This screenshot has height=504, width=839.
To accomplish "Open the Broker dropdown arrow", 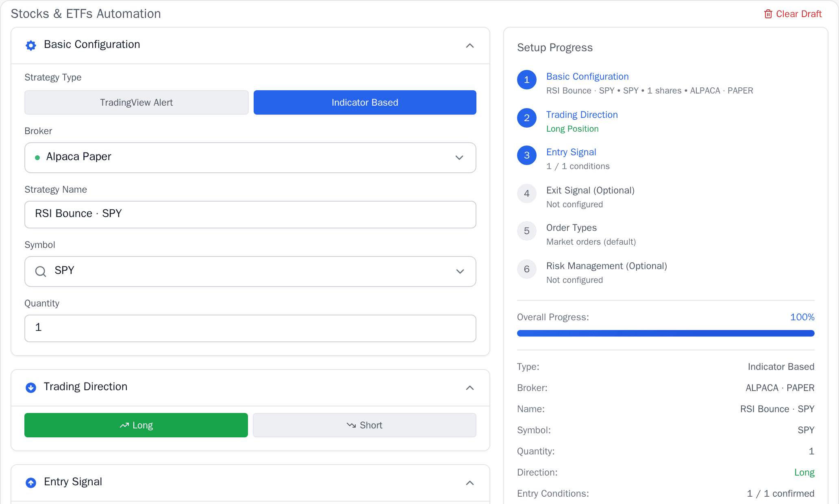I will (x=459, y=158).
